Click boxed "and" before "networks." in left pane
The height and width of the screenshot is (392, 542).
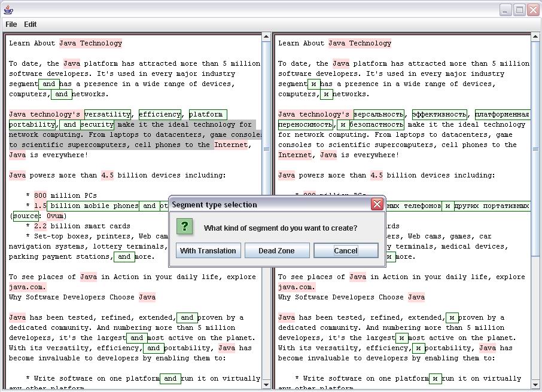[x=62, y=94]
